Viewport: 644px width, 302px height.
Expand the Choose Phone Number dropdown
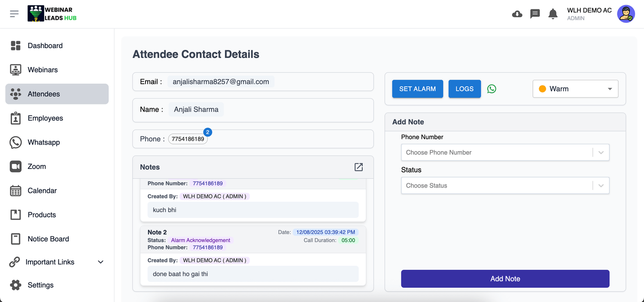pos(505,153)
